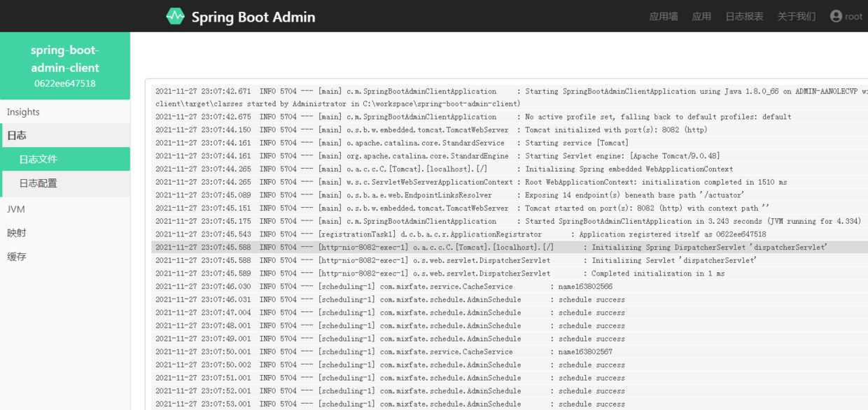Click CacheService log line 'name163802566'
Viewport: 868px width, 410px height.
click(x=510, y=286)
